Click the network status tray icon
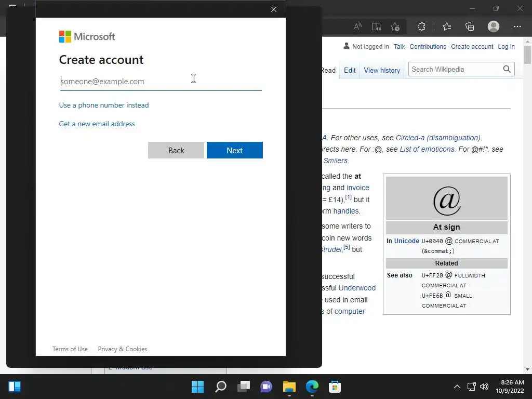 (471, 387)
